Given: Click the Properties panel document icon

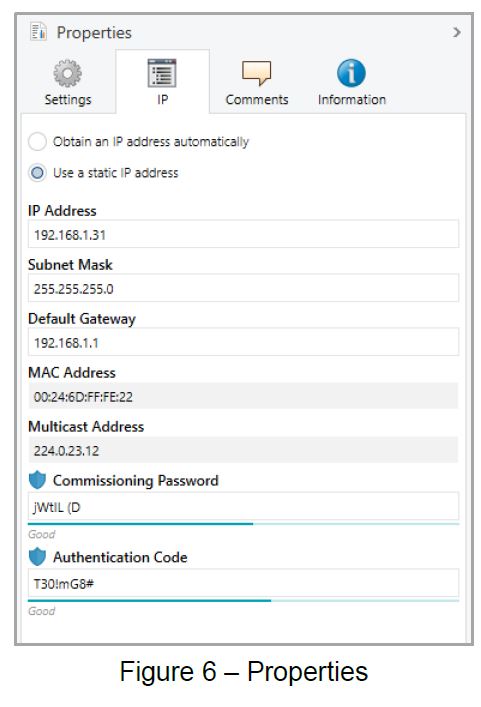Looking at the screenshot, I should click(38, 32).
